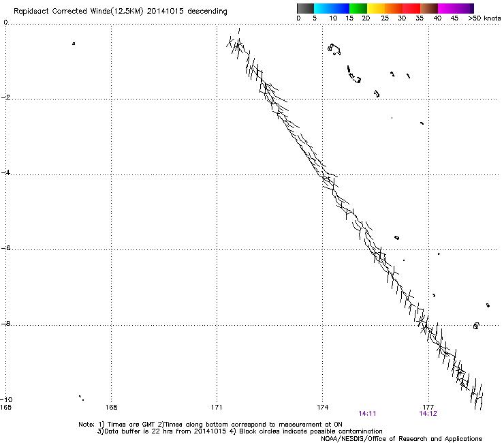
Task: Click the latitude label -4
Action: pyautogui.click(x=5, y=172)
